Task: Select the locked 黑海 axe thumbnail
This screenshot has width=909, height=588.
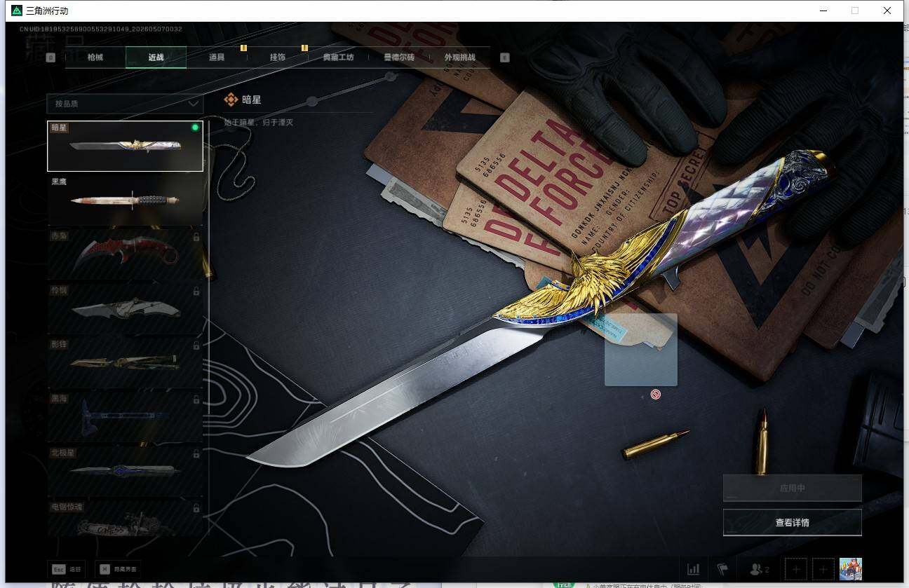Action: click(x=126, y=418)
